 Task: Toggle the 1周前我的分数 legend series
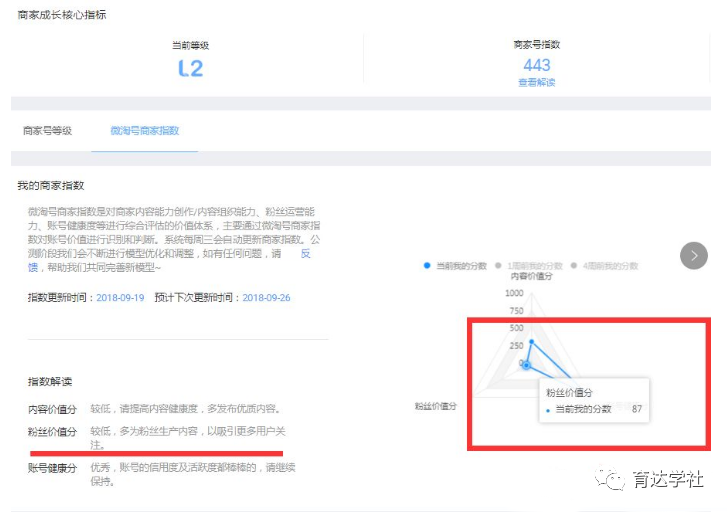coord(531,265)
